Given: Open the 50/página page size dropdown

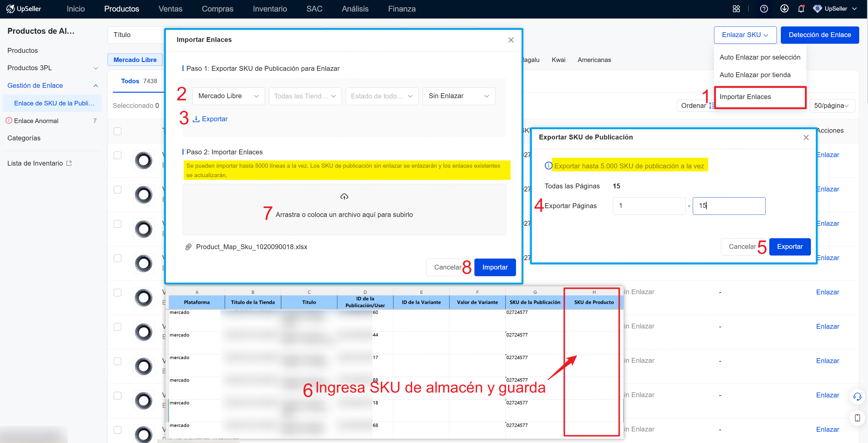Looking at the screenshot, I should (832, 105).
